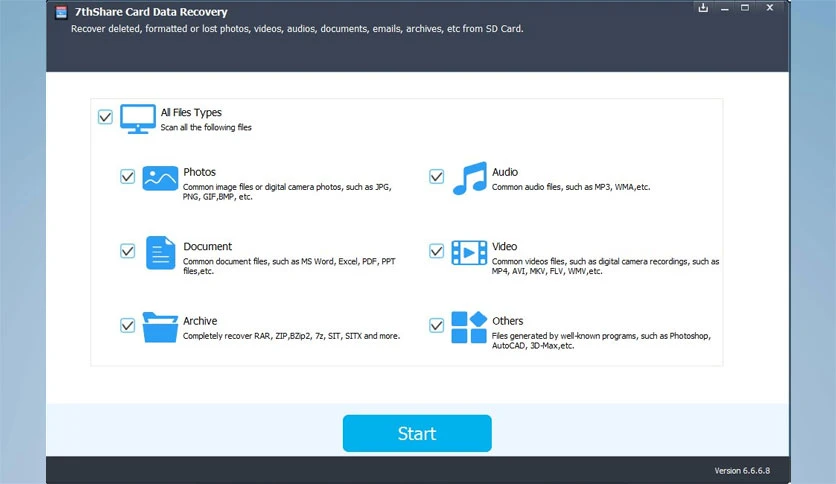The width and height of the screenshot is (836, 484).
Task: Toggle the Document checkbox
Action: click(127, 251)
